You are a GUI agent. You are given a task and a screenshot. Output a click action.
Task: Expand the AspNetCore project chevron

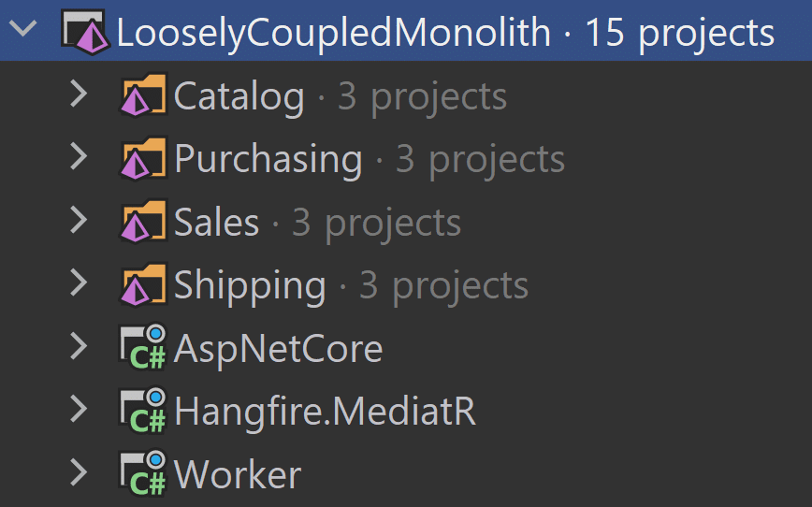79,346
